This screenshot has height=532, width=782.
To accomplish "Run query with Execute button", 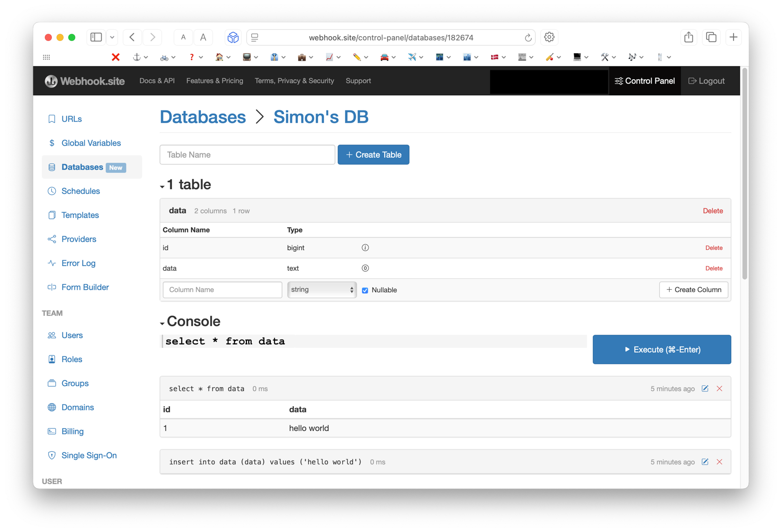I will click(661, 349).
